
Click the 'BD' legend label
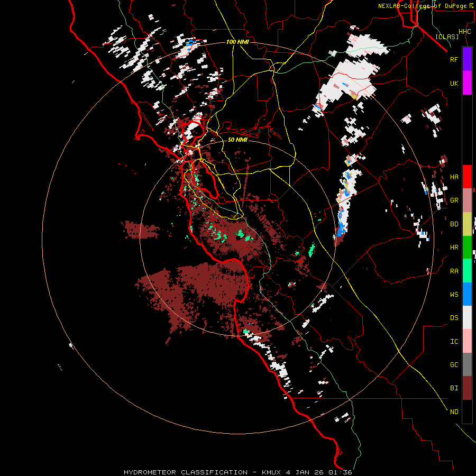[454, 224]
